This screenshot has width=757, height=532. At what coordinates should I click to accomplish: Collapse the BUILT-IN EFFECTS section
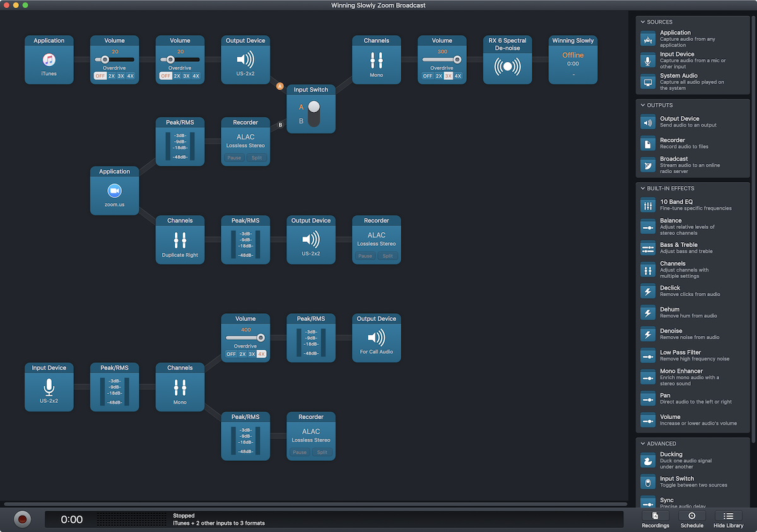coord(643,188)
